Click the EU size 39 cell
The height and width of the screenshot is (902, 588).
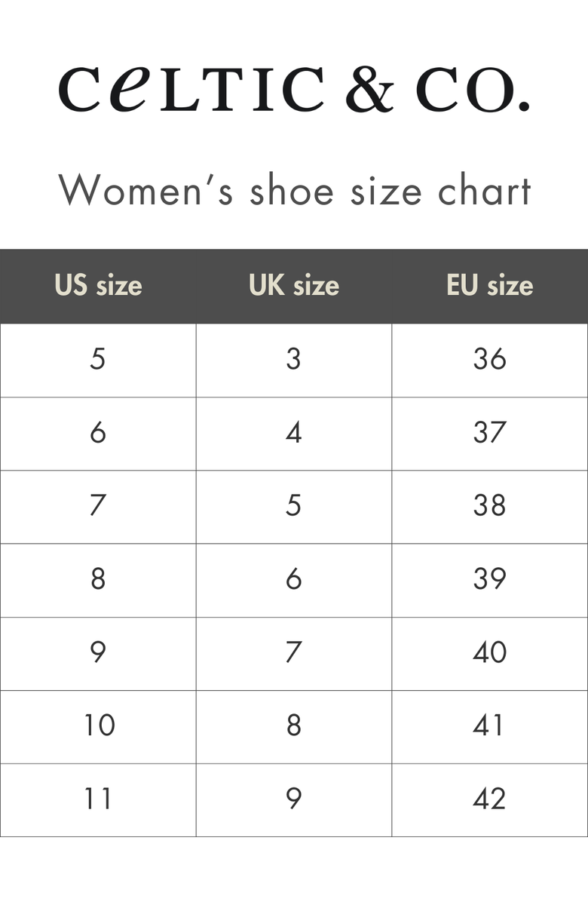(490, 579)
